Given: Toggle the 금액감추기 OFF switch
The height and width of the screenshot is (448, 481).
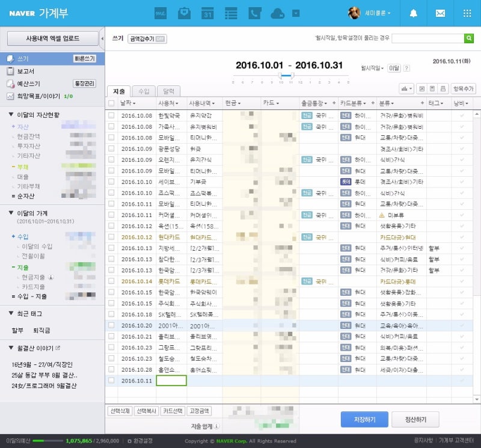Looking at the screenshot, I should [160, 39].
